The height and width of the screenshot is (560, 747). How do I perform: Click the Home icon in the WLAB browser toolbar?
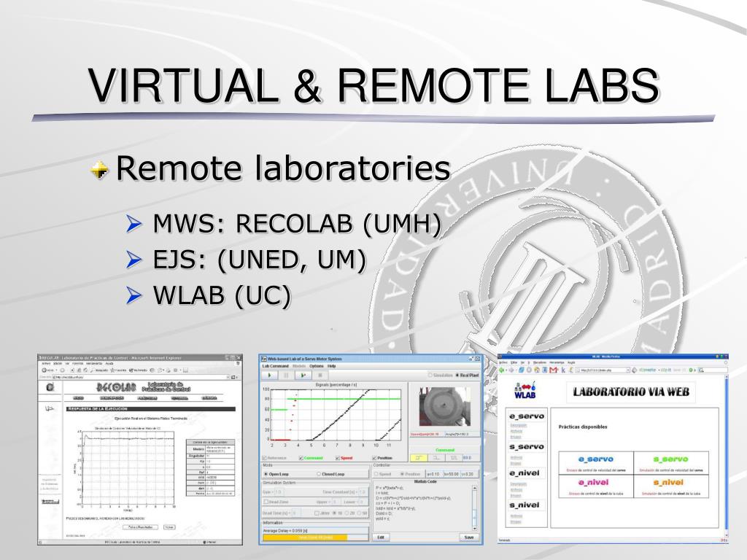click(536, 370)
